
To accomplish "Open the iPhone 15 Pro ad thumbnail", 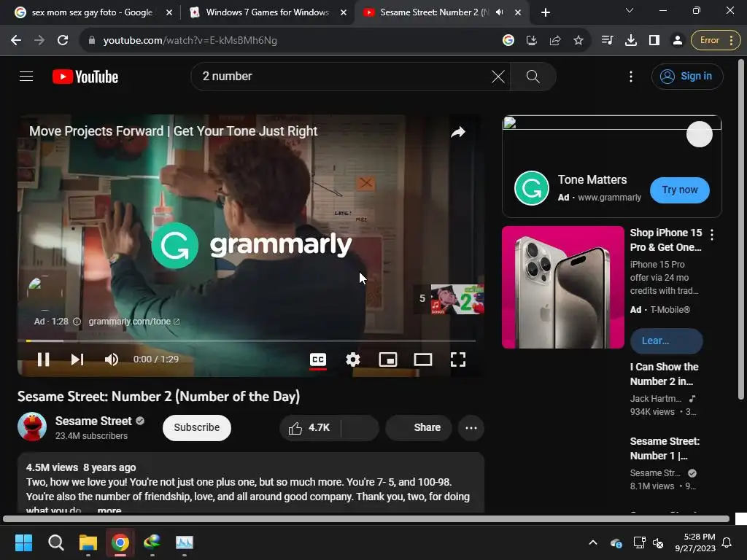I will pyautogui.click(x=562, y=287).
